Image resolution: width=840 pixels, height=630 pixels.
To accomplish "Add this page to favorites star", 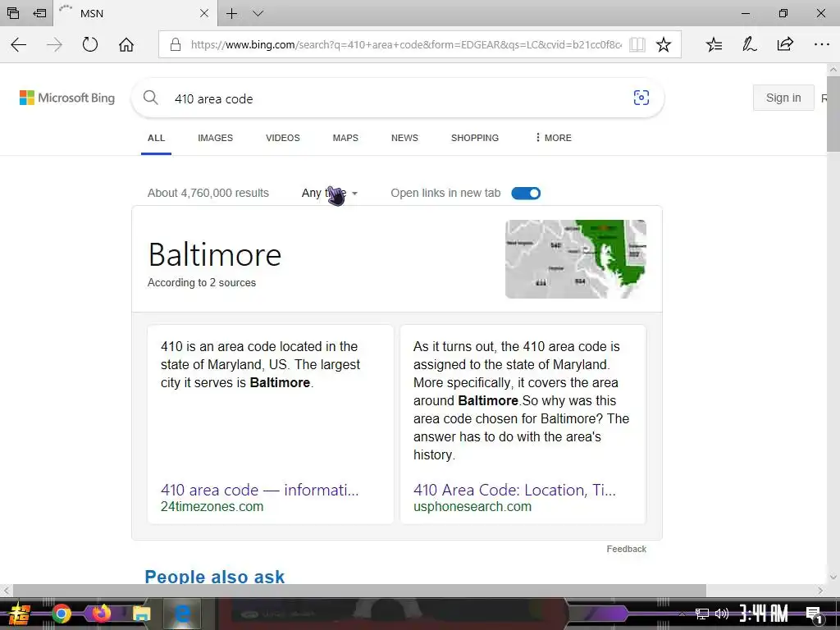I will click(x=663, y=44).
